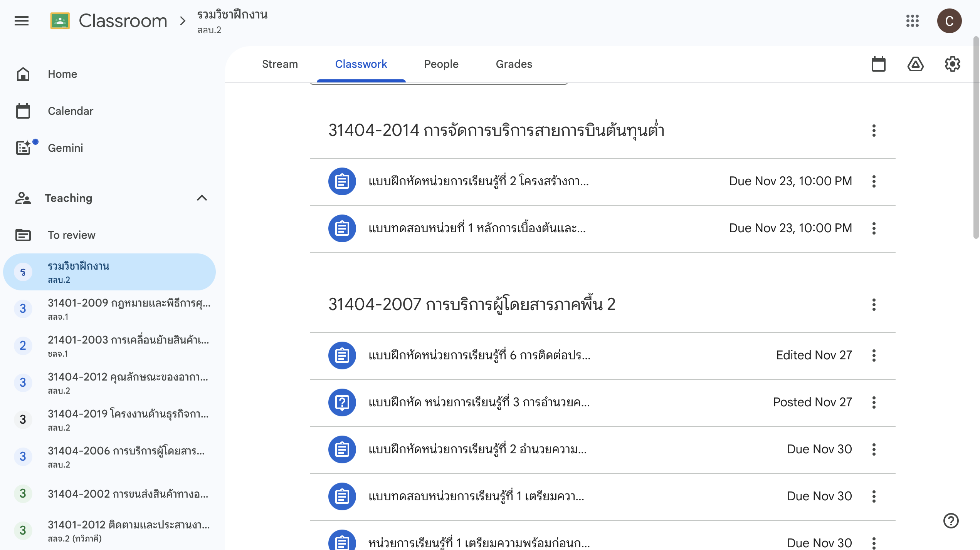980x550 pixels.
Task: Open topic 31404-2007 การบริการผู้โดยสารภาคพื้น 2
Action: [x=472, y=305]
